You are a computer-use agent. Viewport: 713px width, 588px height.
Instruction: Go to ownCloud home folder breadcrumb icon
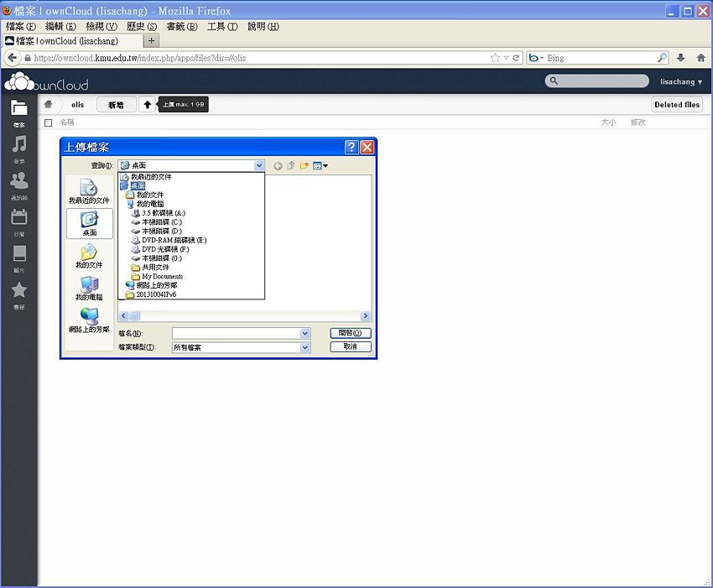click(x=48, y=104)
